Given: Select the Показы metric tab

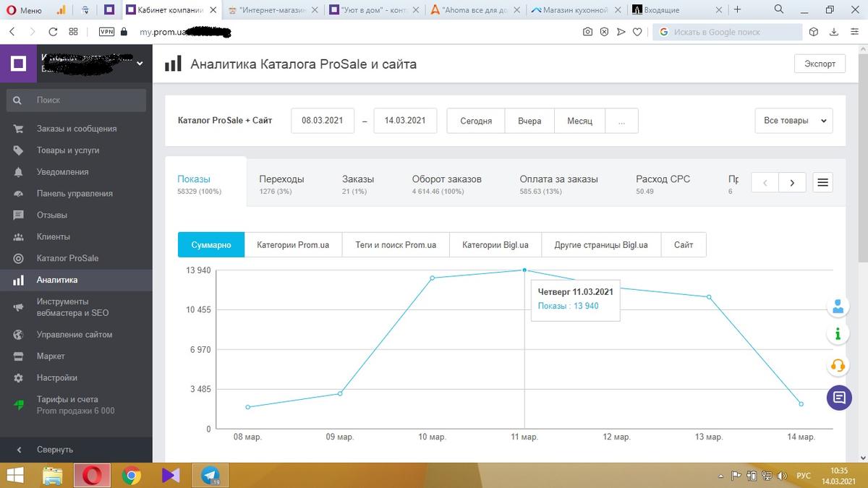Looking at the screenshot, I should pos(205,184).
